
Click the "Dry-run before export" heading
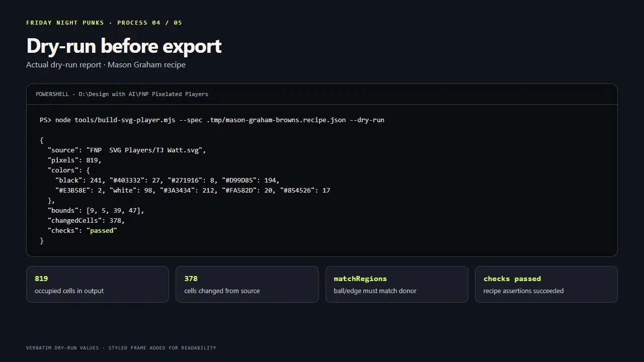[x=124, y=46]
